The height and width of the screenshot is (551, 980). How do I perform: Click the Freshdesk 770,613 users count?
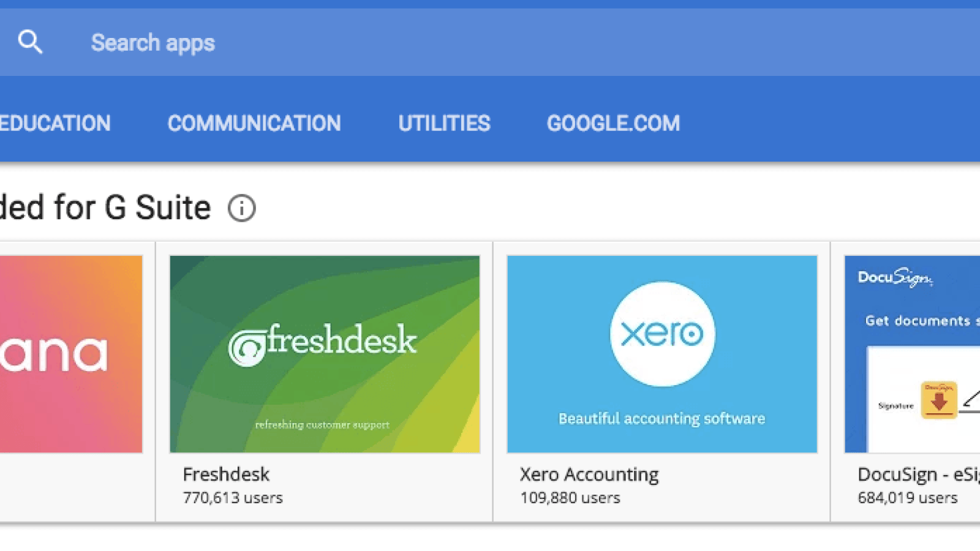click(x=233, y=497)
